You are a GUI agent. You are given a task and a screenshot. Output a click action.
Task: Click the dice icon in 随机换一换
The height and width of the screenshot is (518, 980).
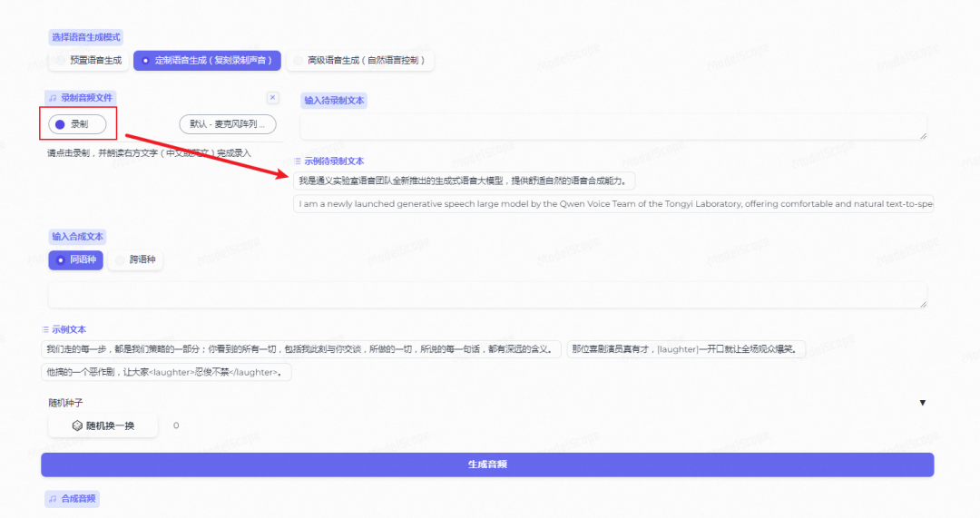click(x=77, y=425)
